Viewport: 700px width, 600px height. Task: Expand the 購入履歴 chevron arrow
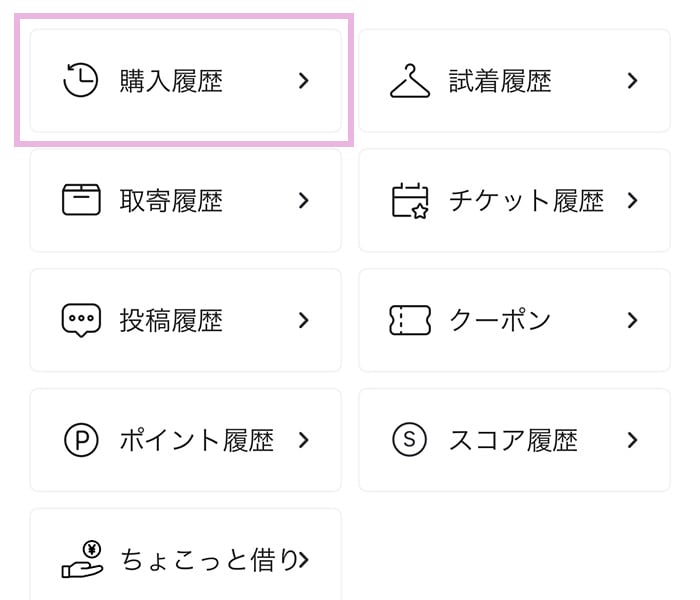click(304, 80)
